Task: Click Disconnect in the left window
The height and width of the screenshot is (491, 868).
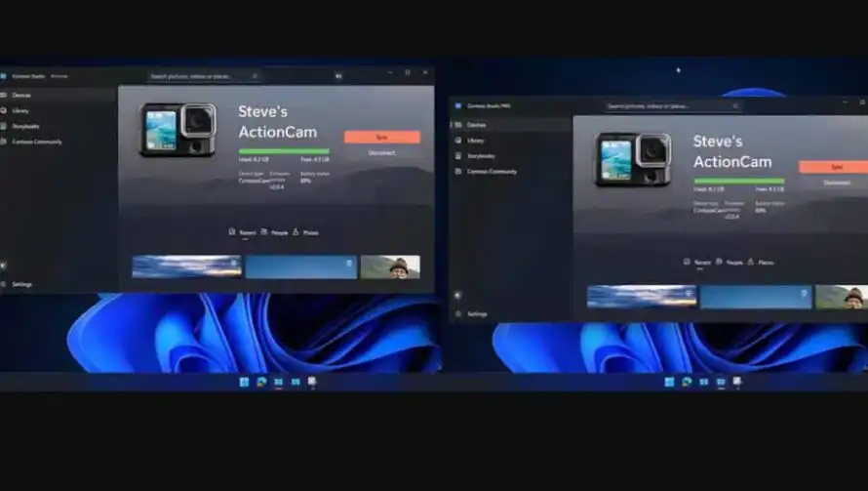Action: [381, 152]
